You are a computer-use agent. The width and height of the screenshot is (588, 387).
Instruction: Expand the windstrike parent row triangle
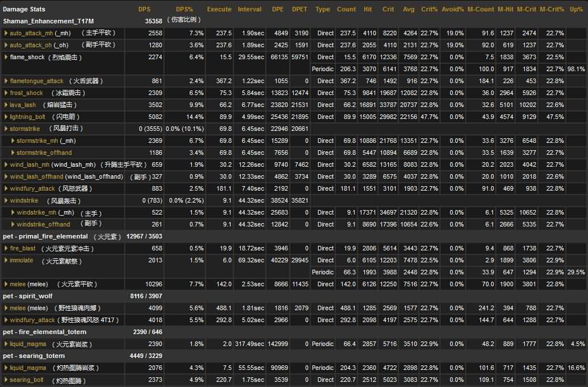(x=6, y=201)
